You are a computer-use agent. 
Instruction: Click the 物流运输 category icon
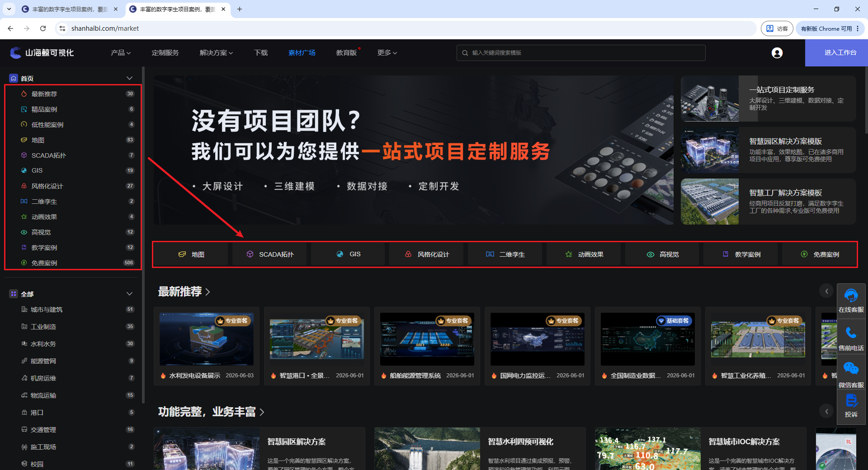click(24, 395)
